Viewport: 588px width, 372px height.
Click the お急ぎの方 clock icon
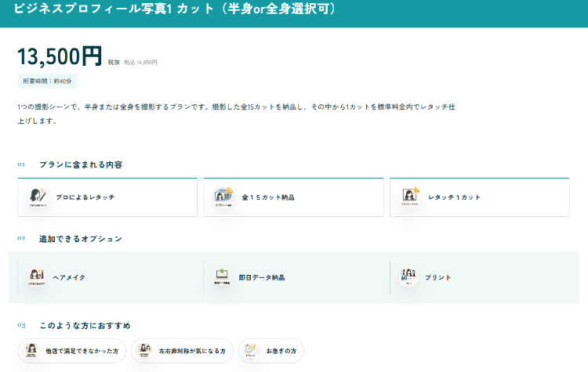click(x=251, y=351)
